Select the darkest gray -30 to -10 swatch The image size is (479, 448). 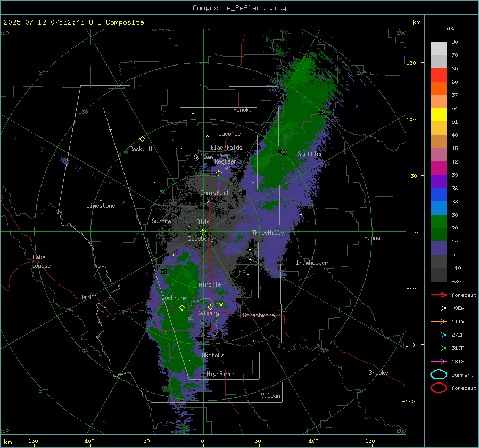click(439, 275)
